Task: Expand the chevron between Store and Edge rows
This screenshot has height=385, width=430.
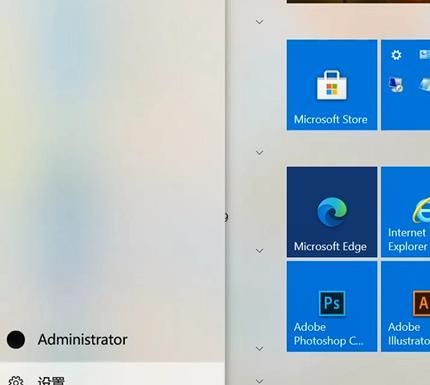Action: click(259, 153)
